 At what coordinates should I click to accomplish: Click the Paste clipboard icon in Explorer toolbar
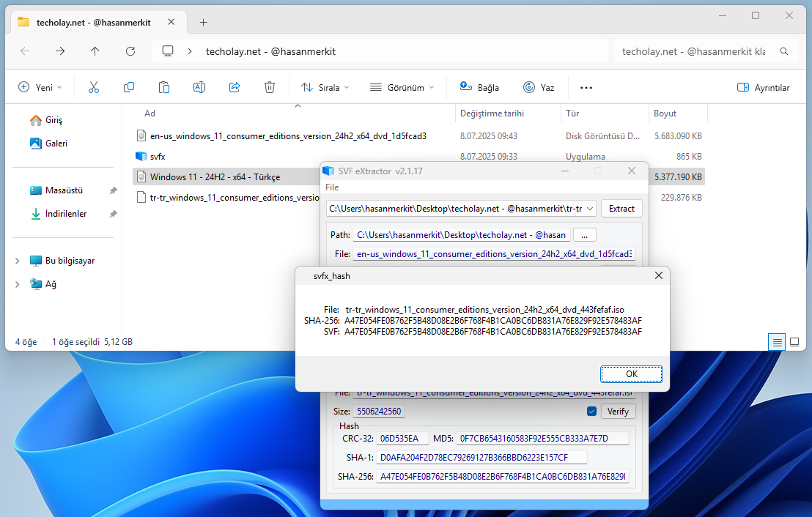coord(164,87)
